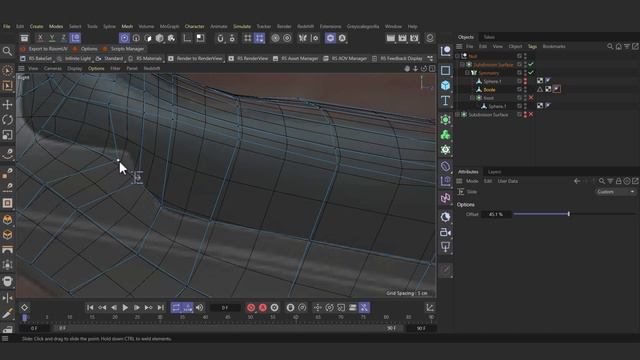Open the Standard layout dropdown in Redshift toolbar
640x360 pixels.
(x=110, y=58)
